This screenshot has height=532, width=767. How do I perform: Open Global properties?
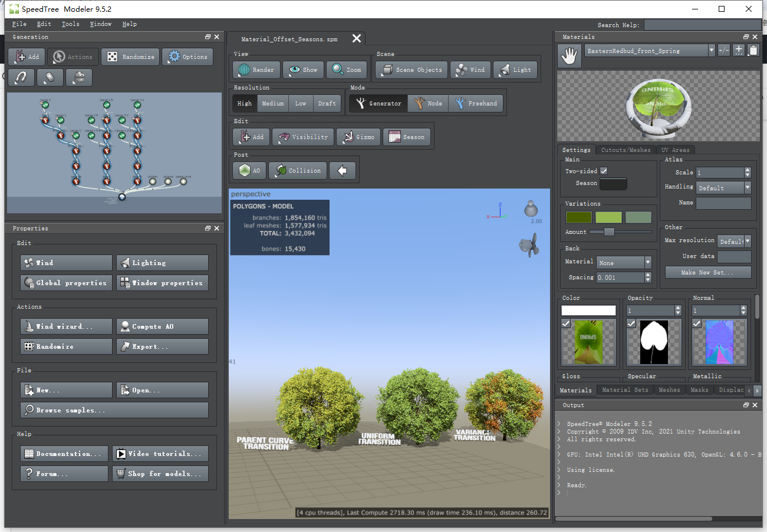(66, 283)
